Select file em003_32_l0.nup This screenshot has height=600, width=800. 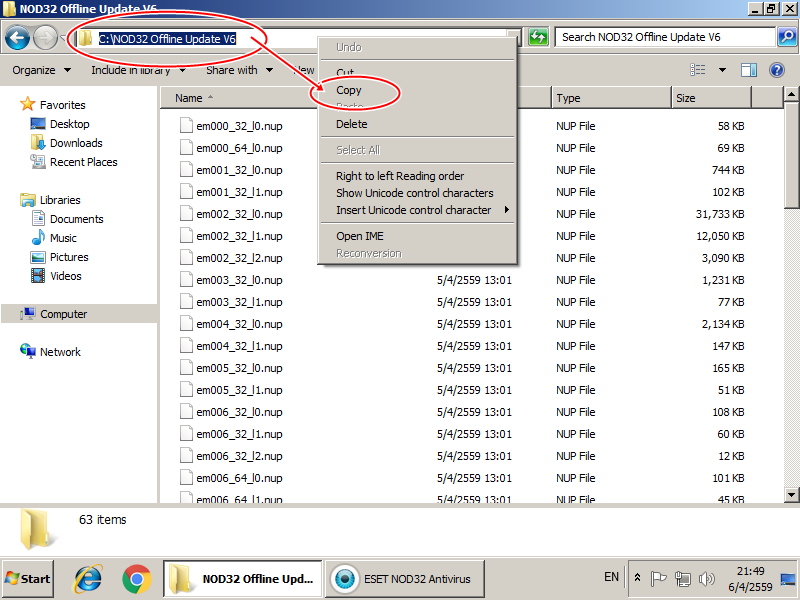click(239, 280)
